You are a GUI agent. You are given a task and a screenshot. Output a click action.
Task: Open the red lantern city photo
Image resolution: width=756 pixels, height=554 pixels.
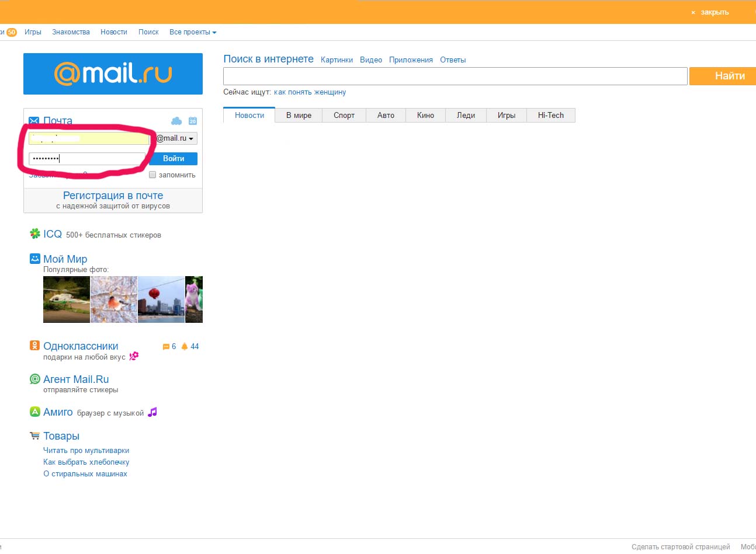pyautogui.click(x=161, y=299)
